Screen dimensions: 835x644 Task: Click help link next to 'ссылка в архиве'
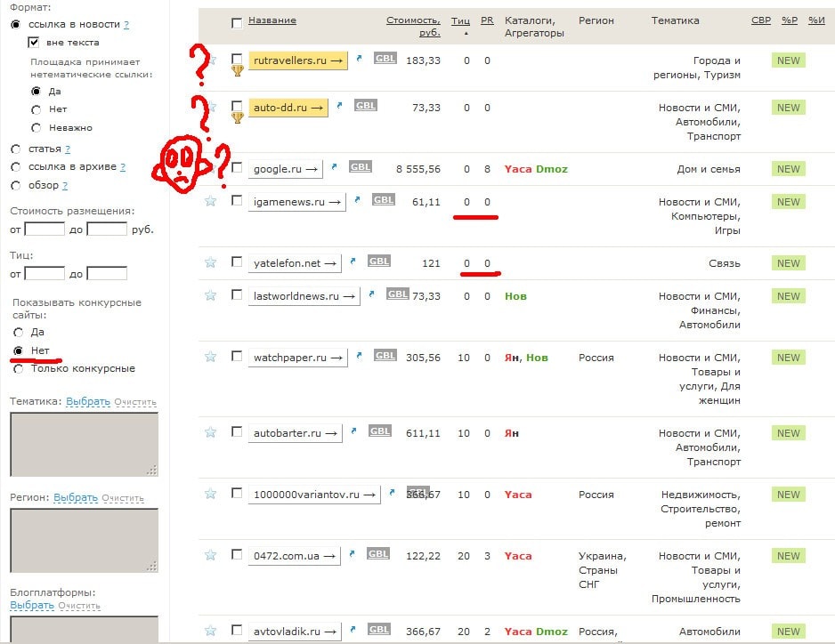coord(123,166)
